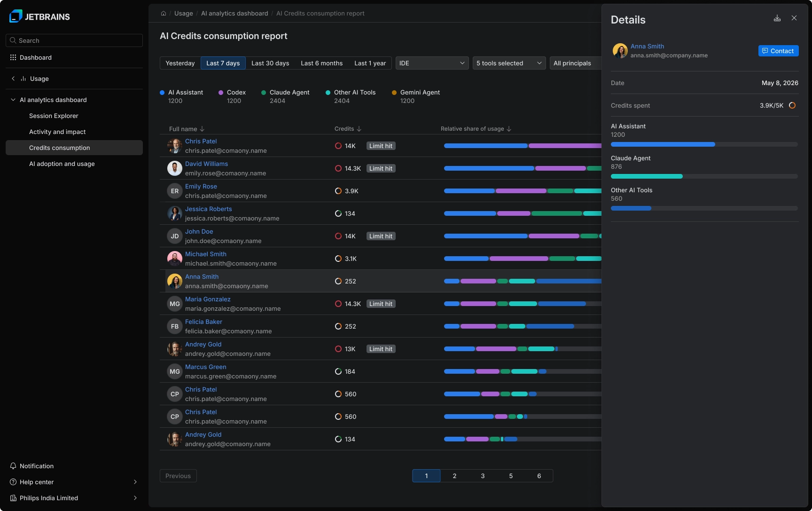Open the IDE dropdown
The width and height of the screenshot is (812, 511).
(x=432, y=63)
